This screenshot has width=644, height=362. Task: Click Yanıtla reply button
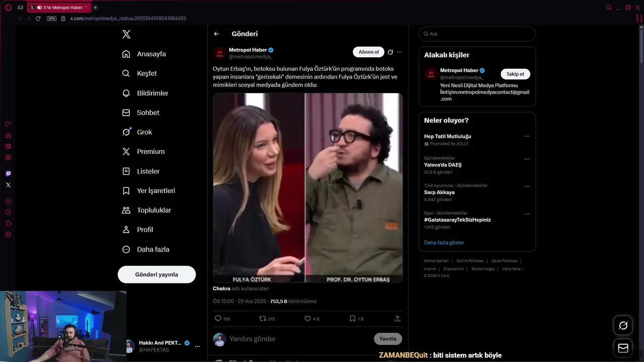pos(388,339)
